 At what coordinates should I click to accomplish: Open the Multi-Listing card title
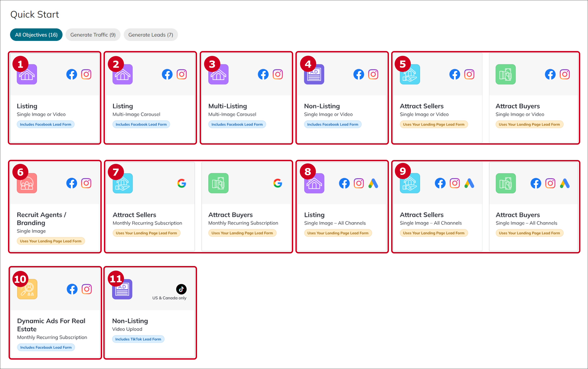tap(228, 106)
